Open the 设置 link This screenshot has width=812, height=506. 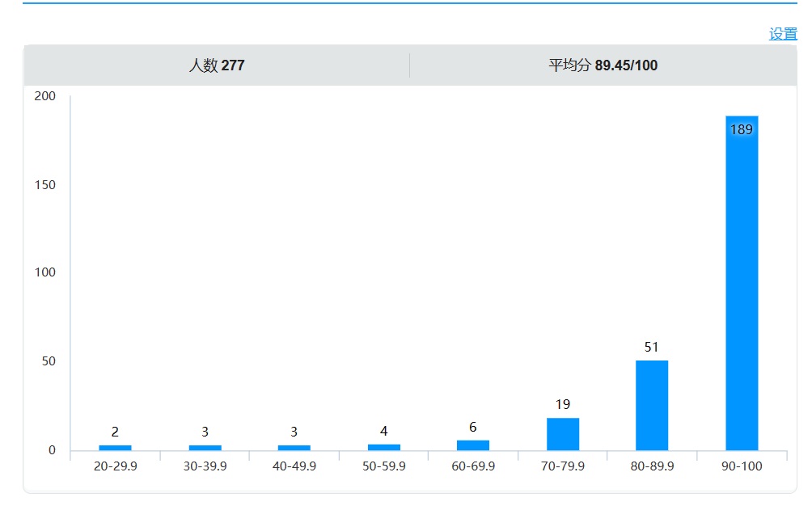782,34
